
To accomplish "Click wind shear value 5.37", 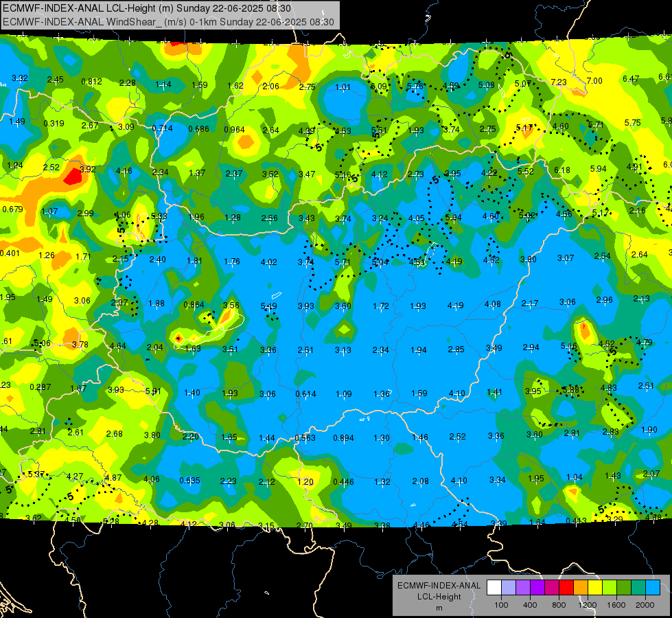I will (x=36, y=474).
